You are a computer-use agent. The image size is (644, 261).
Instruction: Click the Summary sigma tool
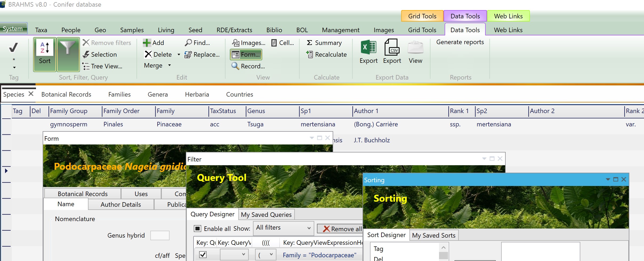pos(324,43)
